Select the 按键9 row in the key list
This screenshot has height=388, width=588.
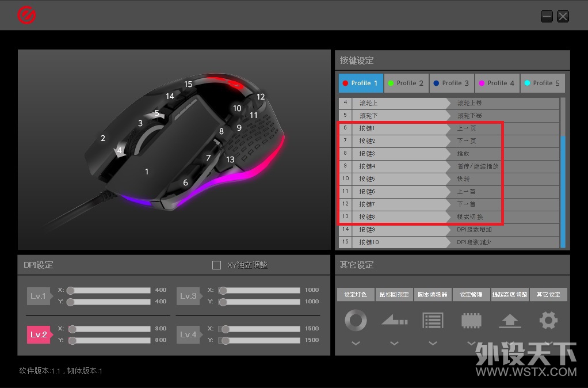(x=449, y=229)
